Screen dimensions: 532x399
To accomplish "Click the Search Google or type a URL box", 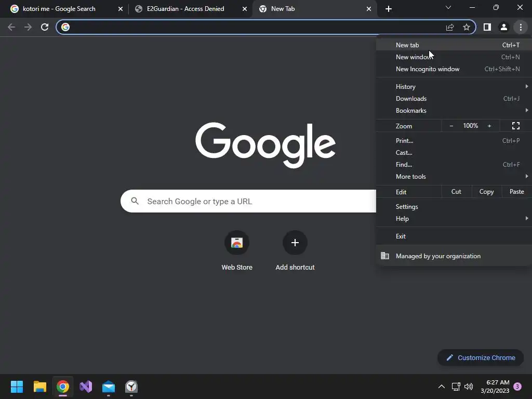I will point(248,201).
